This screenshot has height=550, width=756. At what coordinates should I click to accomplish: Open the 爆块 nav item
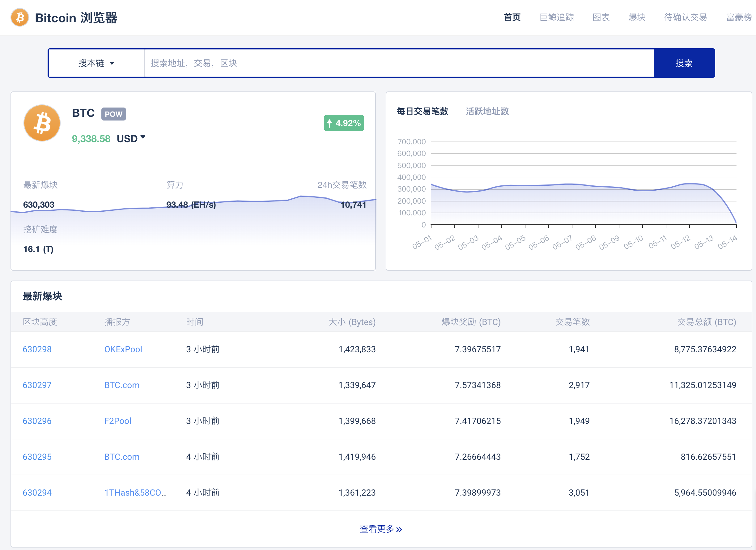pos(637,17)
